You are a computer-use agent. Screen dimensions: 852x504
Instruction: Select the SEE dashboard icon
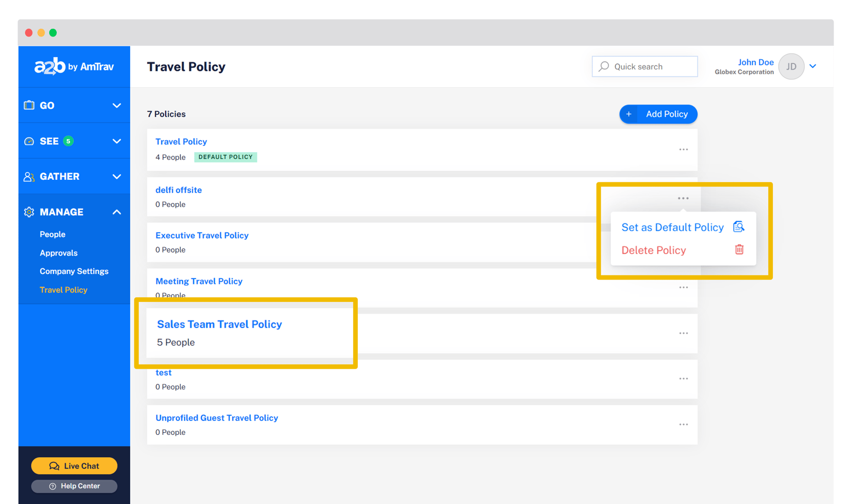[29, 141]
